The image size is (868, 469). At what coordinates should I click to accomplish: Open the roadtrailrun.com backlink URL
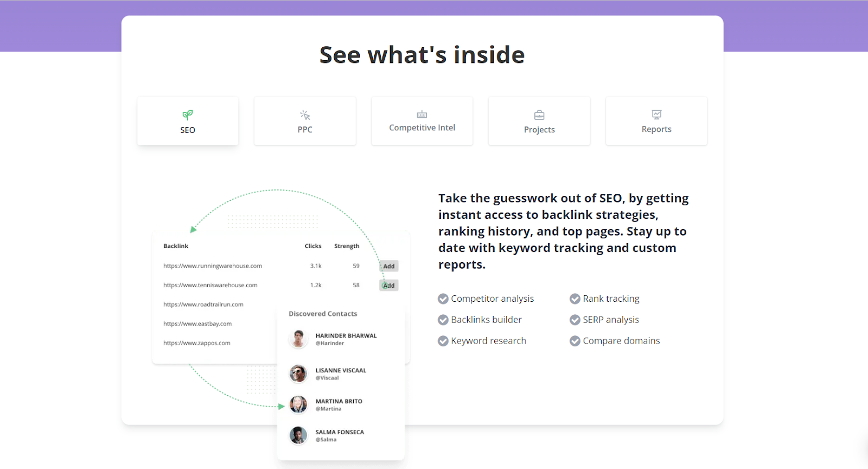[x=203, y=305]
